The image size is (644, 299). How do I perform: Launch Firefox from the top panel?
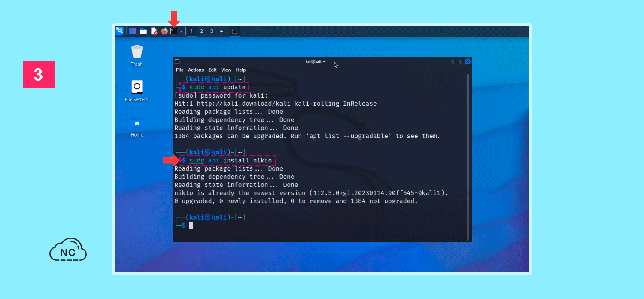[x=164, y=31]
